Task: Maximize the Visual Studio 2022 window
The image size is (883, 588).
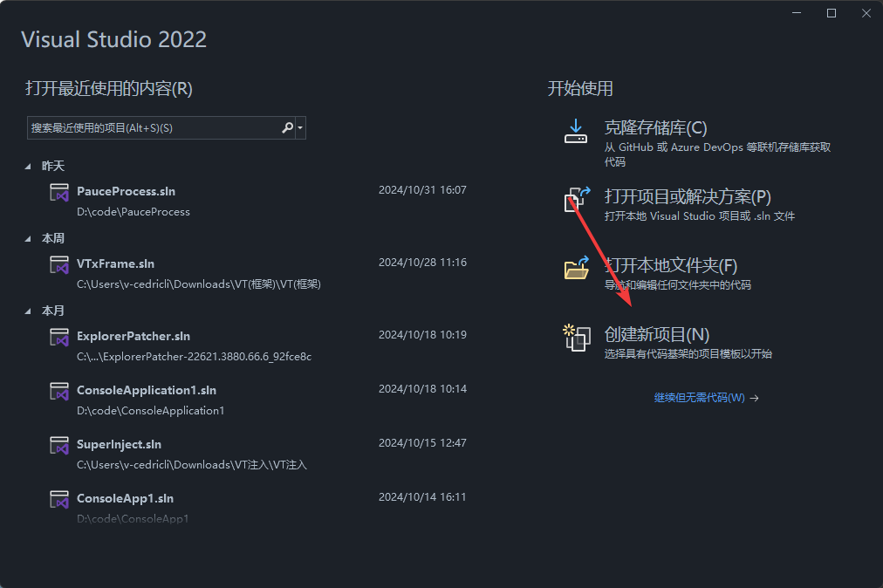Action: pos(832,13)
